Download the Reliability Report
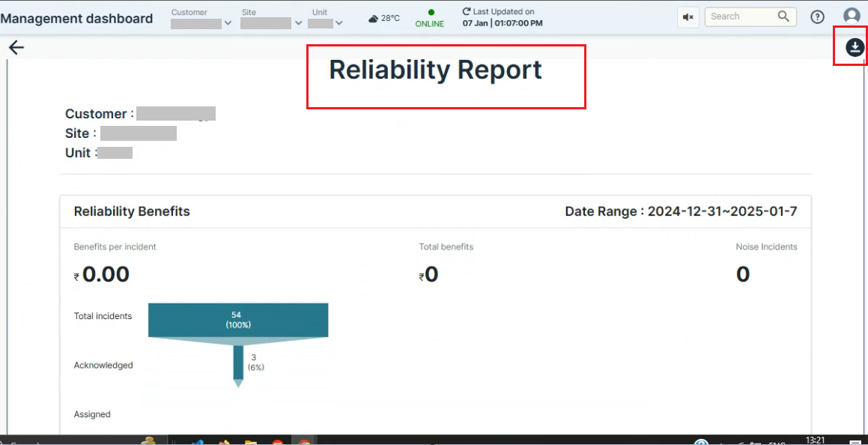868x445 pixels. [855, 48]
